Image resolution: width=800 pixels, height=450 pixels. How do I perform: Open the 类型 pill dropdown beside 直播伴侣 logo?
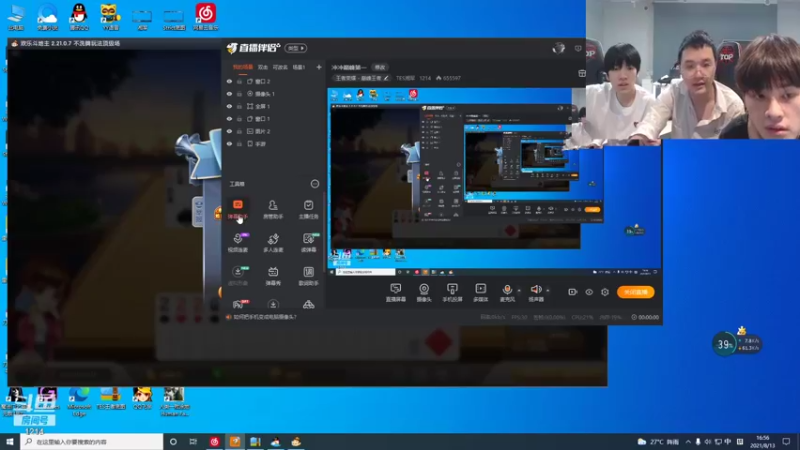click(295, 48)
